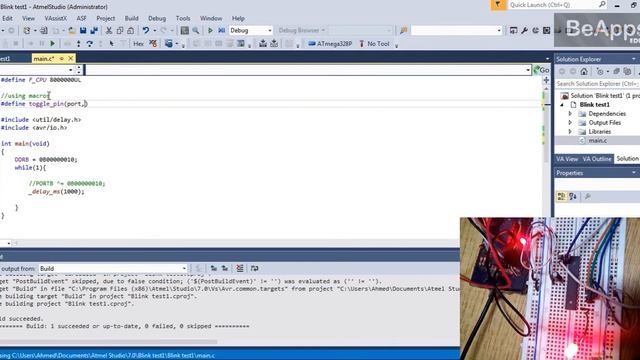640x360 pixels.
Task: Click the wrench properties icon in toolbar
Action: (524, 31)
